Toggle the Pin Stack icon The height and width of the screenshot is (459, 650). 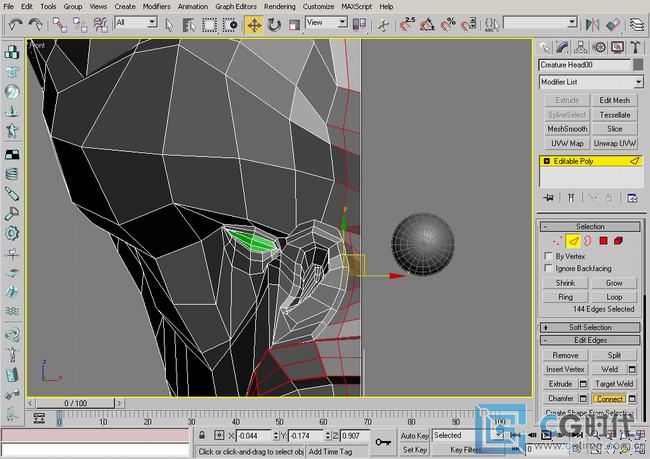click(x=548, y=198)
